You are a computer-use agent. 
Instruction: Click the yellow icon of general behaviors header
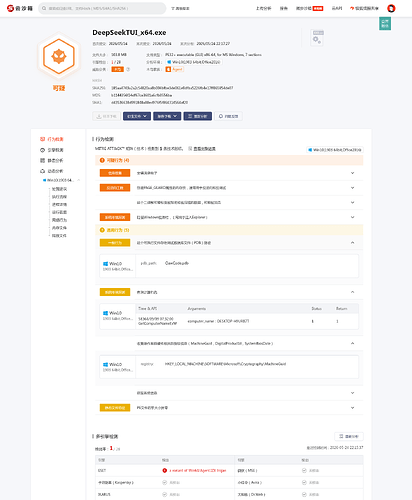click(x=102, y=230)
